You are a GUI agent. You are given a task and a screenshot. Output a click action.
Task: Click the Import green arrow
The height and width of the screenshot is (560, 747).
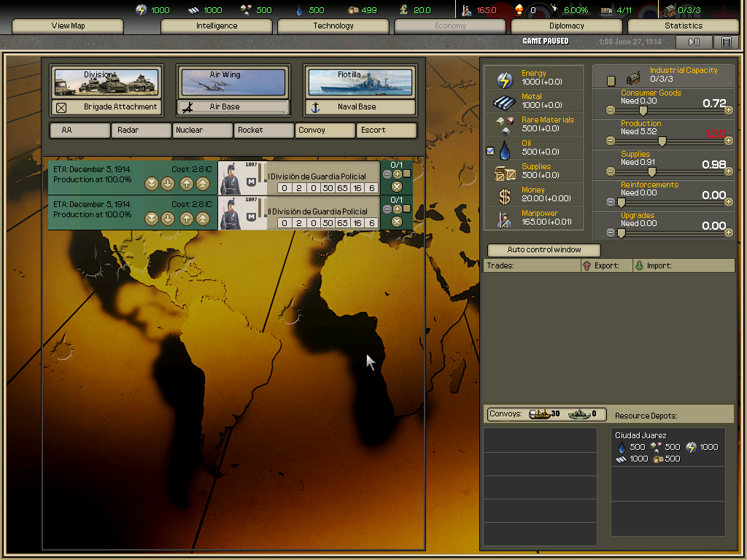tap(639, 266)
